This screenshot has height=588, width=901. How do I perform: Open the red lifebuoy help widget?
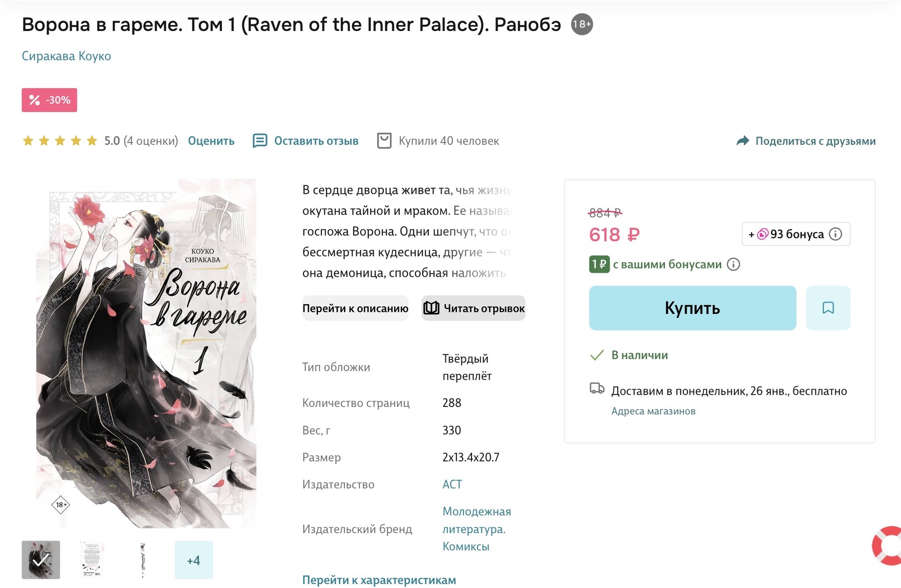tap(888, 546)
